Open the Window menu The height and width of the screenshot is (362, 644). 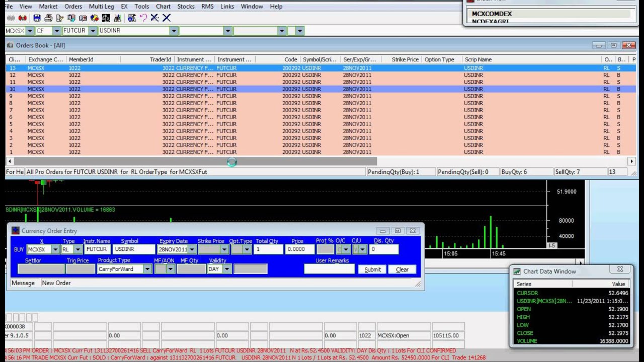(x=252, y=7)
